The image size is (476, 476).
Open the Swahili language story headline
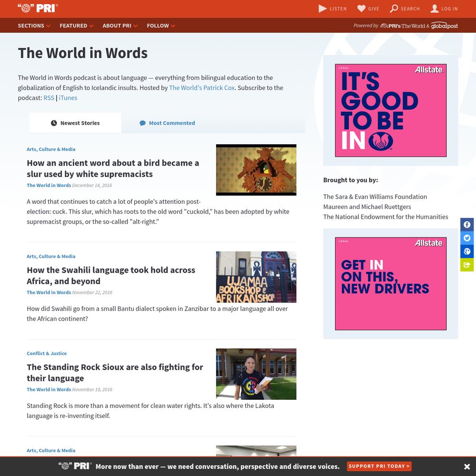(x=111, y=276)
